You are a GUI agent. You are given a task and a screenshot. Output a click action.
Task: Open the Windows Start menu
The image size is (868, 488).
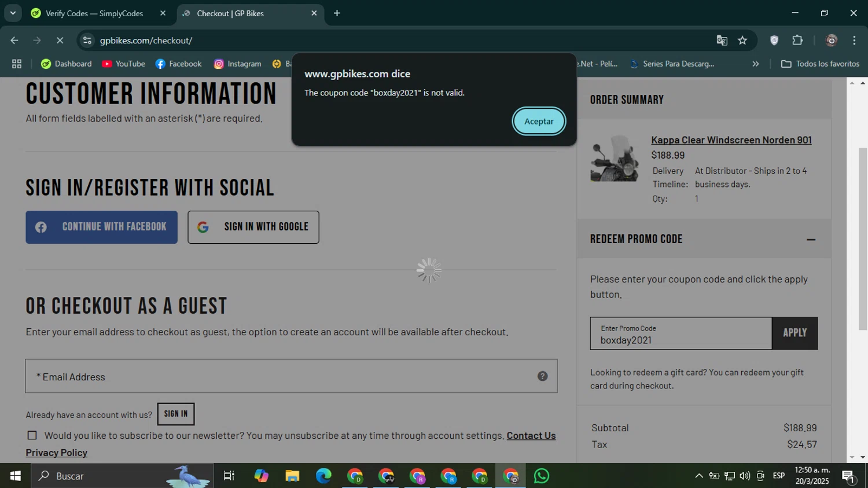click(x=16, y=476)
